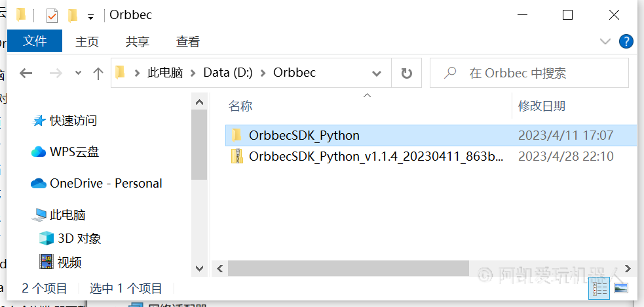Click the Help question mark icon
644x307 pixels.
click(x=626, y=41)
